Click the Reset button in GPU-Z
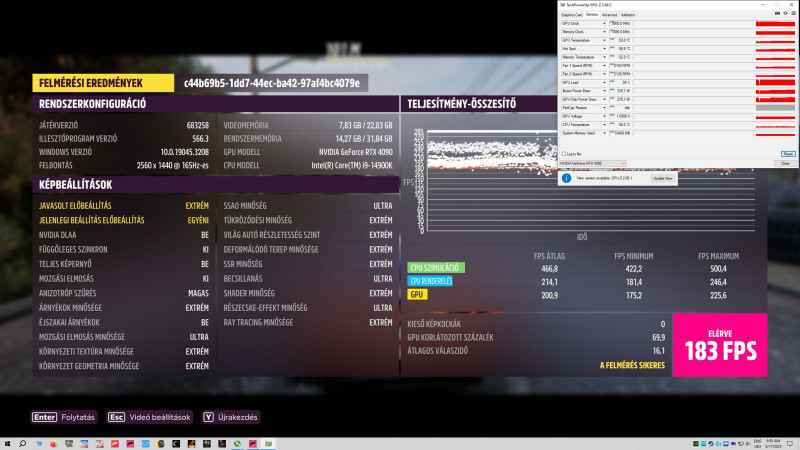 788,154
